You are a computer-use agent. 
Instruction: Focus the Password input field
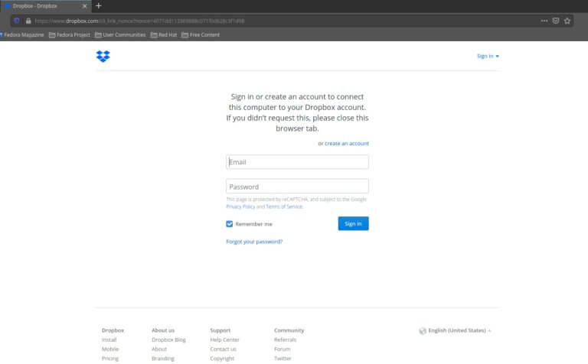coord(297,187)
